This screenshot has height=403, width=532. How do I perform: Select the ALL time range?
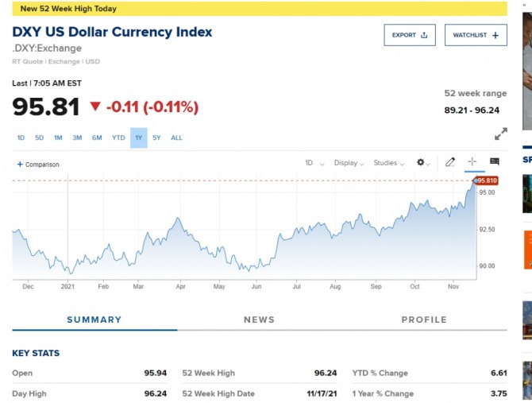[x=176, y=138]
